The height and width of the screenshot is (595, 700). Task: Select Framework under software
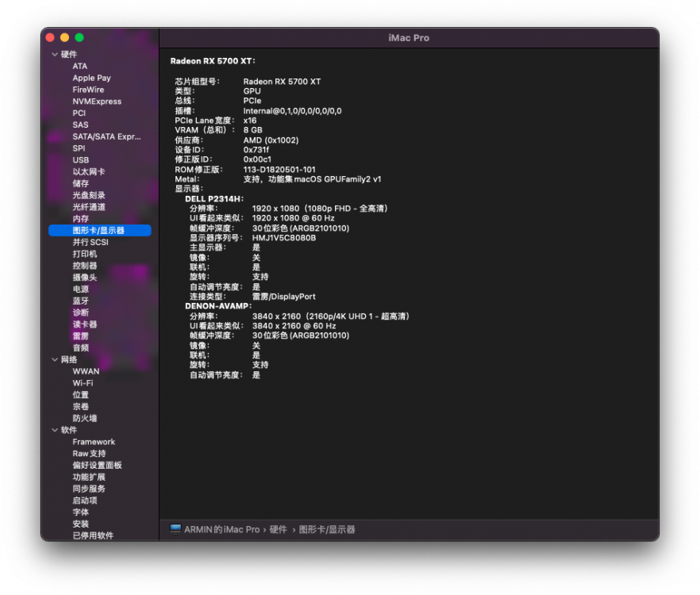(94, 442)
